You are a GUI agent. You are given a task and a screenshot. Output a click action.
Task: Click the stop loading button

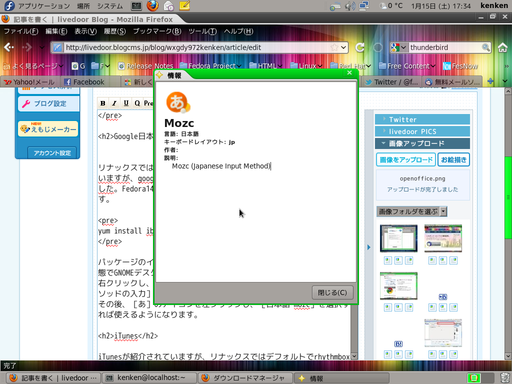[x=378, y=48]
